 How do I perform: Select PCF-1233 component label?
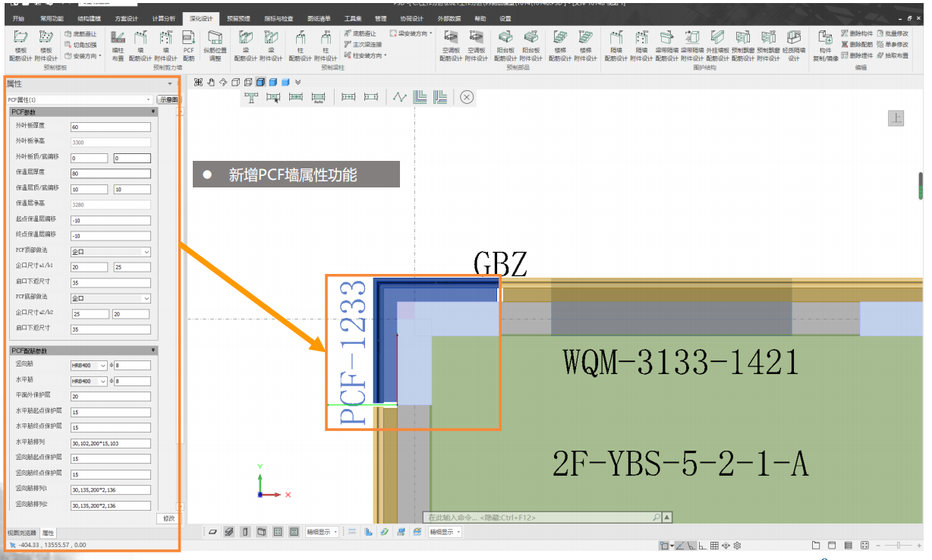coord(354,352)
